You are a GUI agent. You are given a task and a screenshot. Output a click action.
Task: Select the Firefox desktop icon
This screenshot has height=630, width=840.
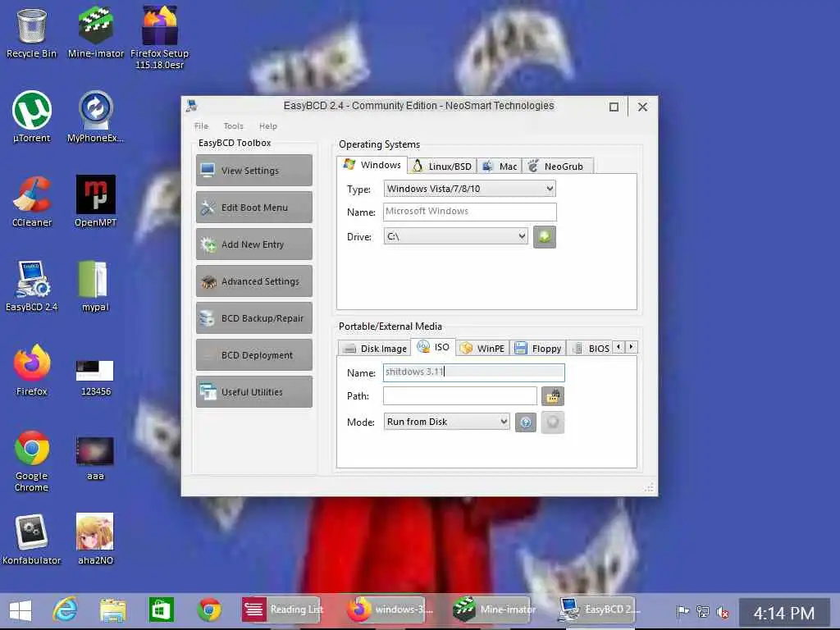click(x=32, y=370)
